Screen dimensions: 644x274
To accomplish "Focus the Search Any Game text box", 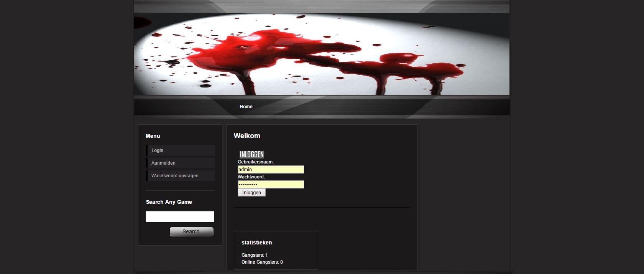I will [x=180, y=216].
